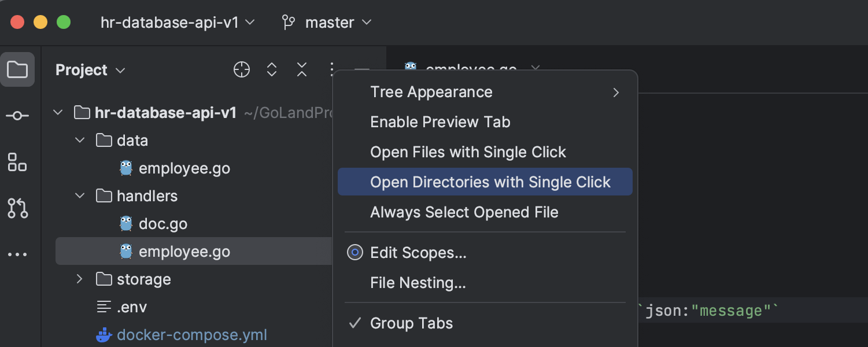Collapse the handlers folder
Screen dimensions: 868x347
[x=80, y=196]
